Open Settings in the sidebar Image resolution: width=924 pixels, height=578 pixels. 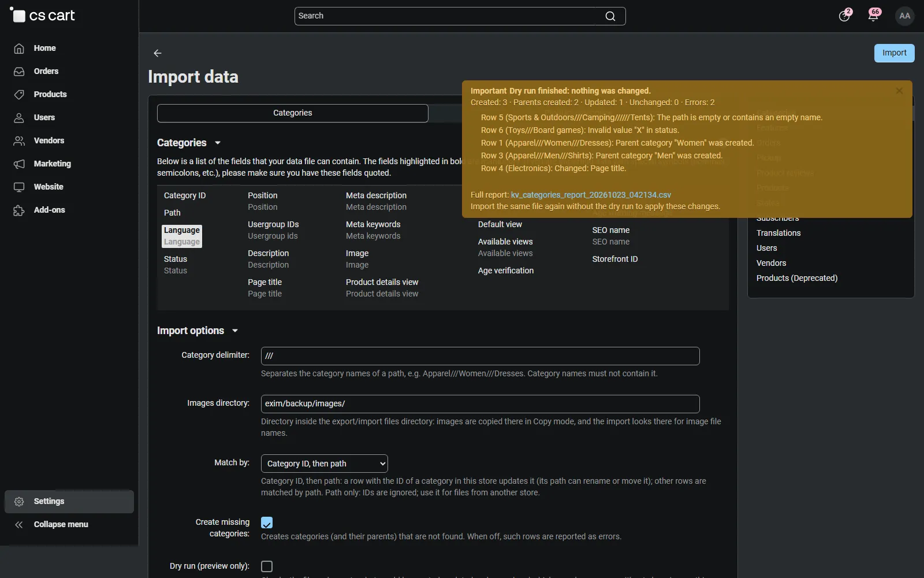click(69, 502)
